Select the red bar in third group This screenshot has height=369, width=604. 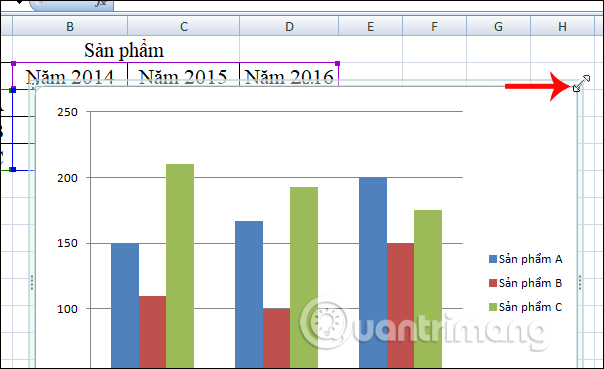(x=401, y=306)
